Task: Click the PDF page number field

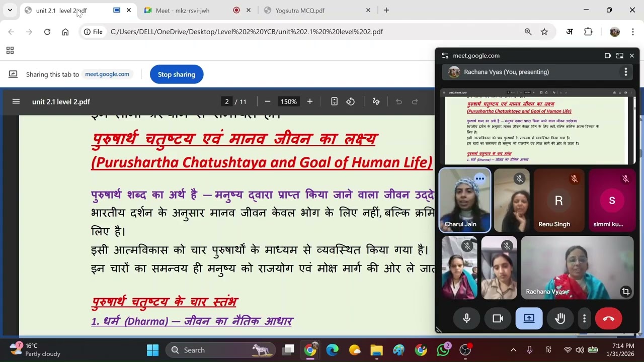Action: [227, 102]
